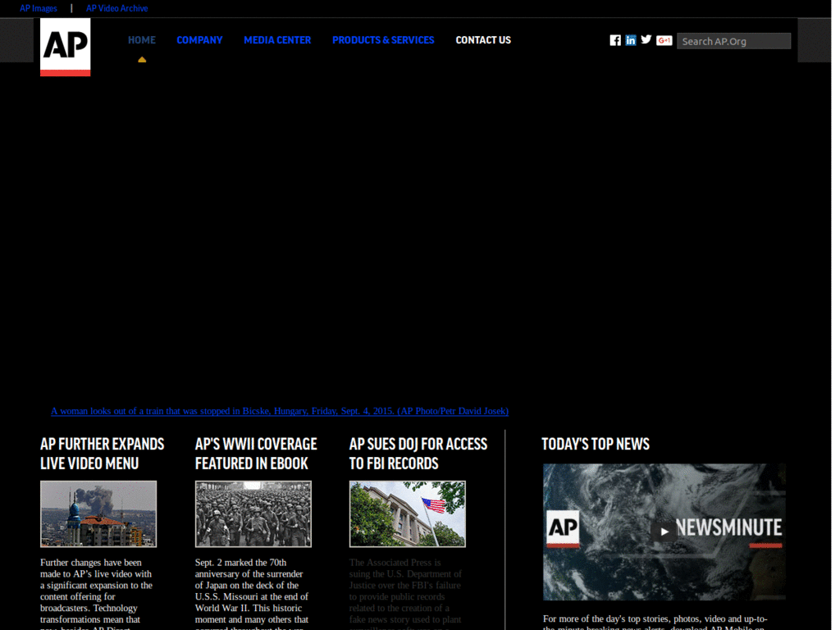Open the AP Video Archive link

click(116, 7)
